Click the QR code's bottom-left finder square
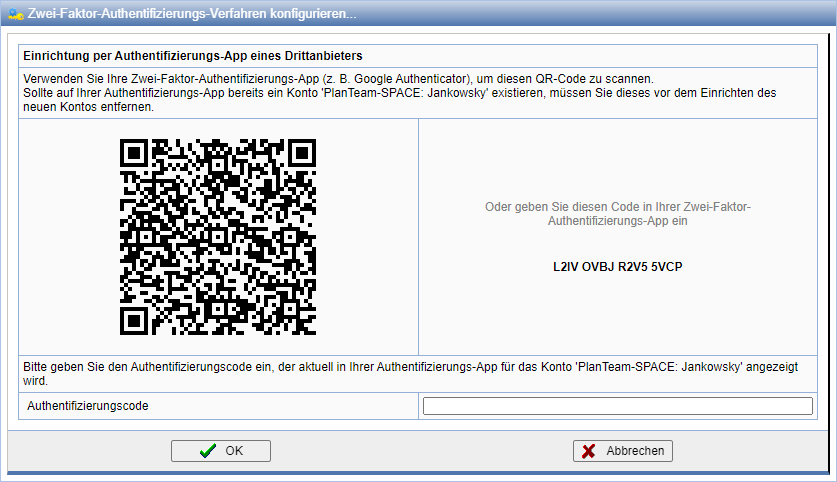This screenshot has width=837, height=482. click(x=137, y=317)
